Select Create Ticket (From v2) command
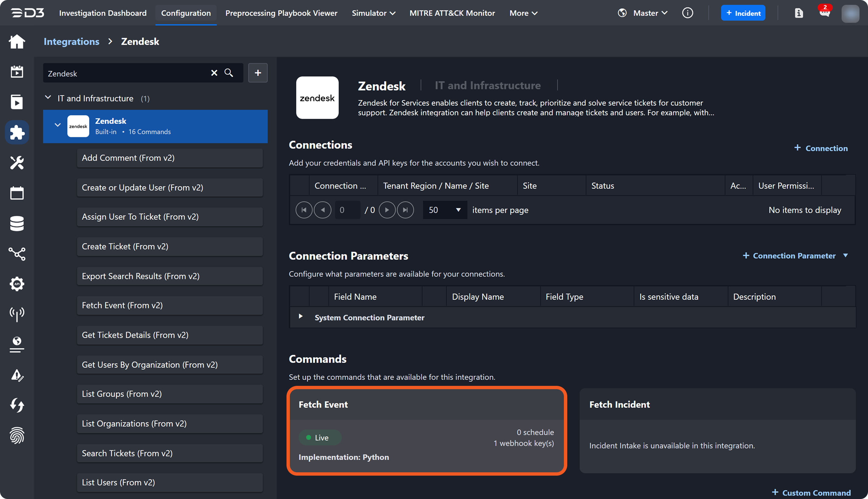Screen dimensions: 868x499 click(170, 246)
